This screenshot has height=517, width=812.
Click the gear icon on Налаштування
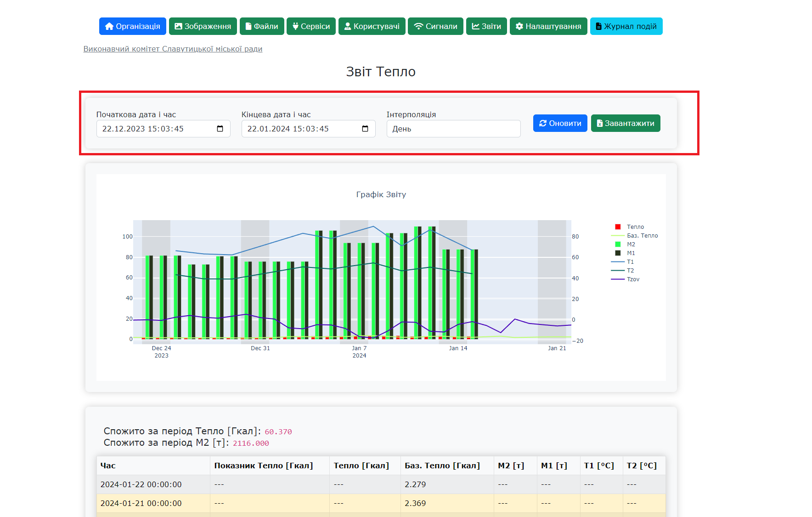[x=519, y=27]
